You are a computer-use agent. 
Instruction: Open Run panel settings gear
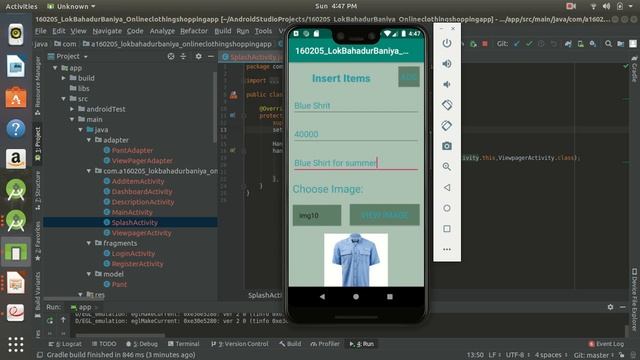pyautogui.click(x=610, y=307)
